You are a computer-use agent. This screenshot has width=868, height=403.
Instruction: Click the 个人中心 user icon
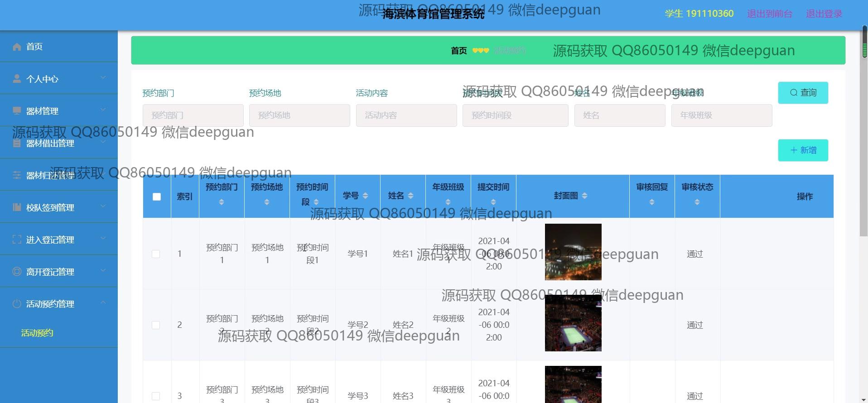tap(17, 79)
